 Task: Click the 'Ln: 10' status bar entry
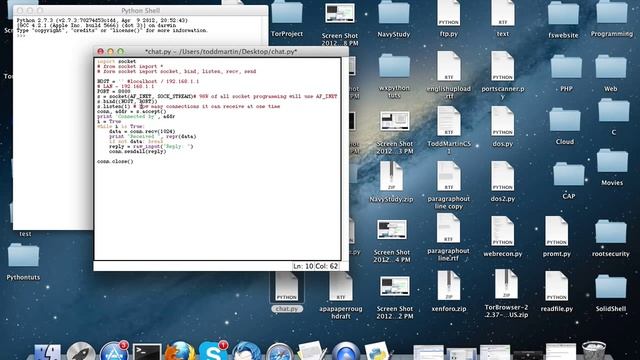tap(303, 266)
